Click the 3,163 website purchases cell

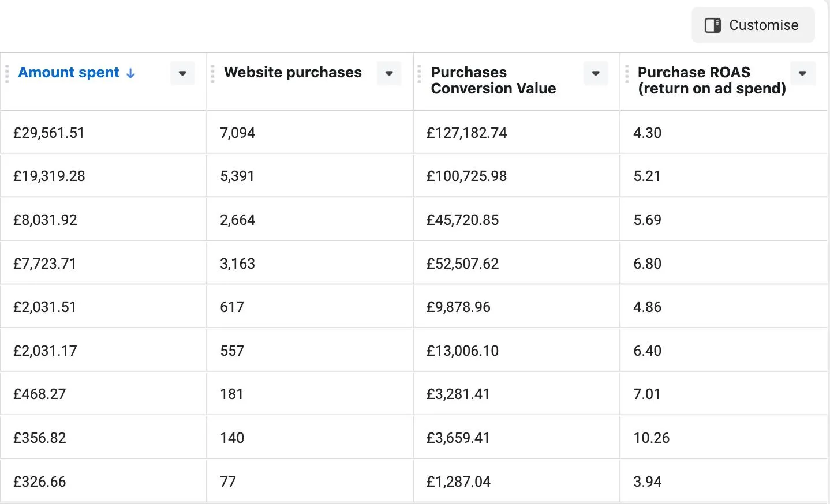point(237,264)
